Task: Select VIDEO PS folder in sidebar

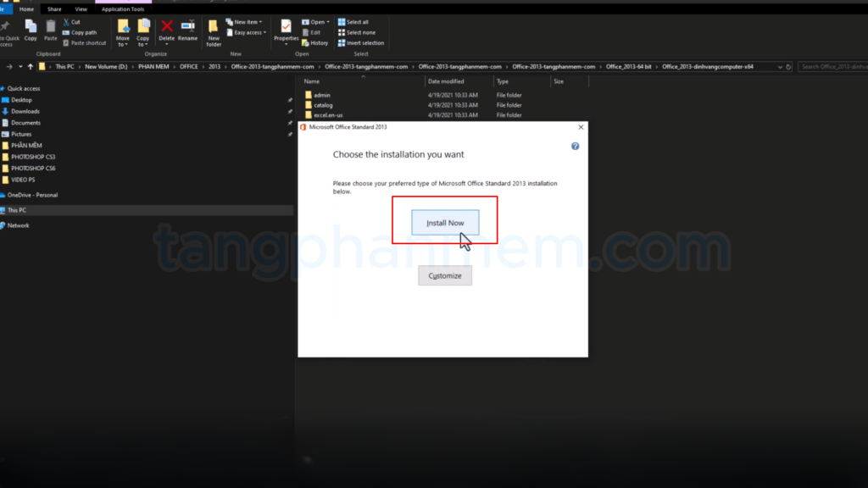Action: pos(23,180)
